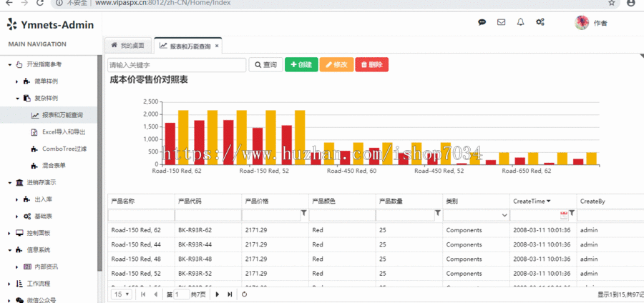This screenshot has width=644, height=303.
Task: Go to the previous grid page
Action: [156, 294]
